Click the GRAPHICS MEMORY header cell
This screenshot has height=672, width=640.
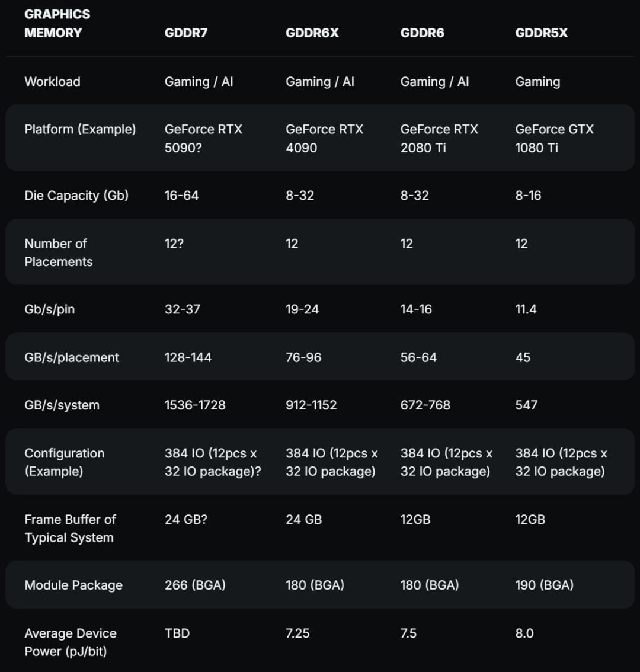57,24
